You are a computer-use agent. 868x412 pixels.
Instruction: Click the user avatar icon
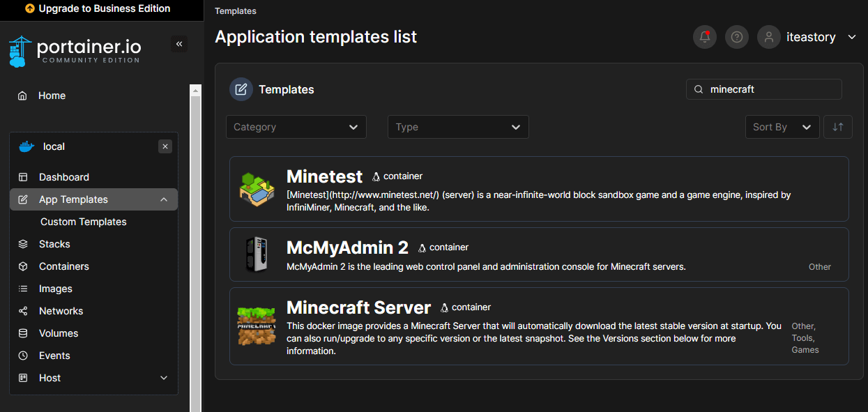(769, 37)
